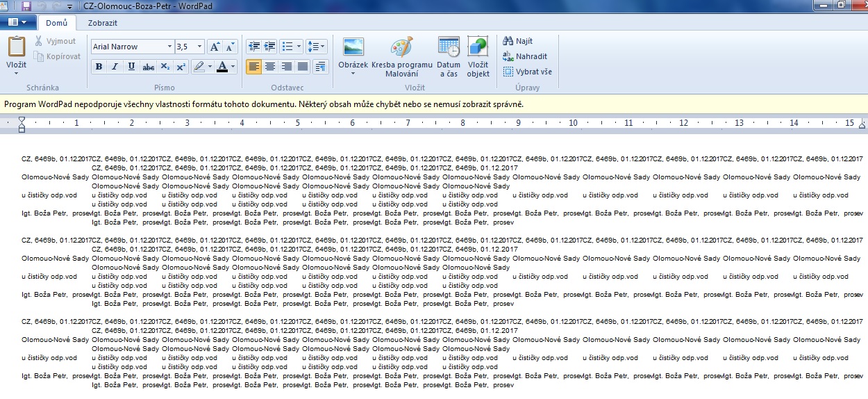The image size is (868, 399).
Task: Switch to the Zobrazit tab
Action: [102, 22]
